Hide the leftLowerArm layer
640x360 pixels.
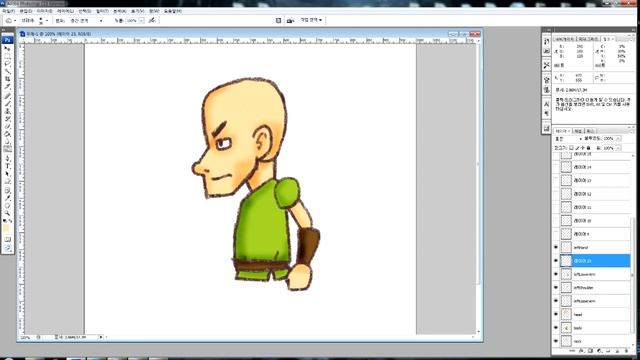tap(556, 274)
